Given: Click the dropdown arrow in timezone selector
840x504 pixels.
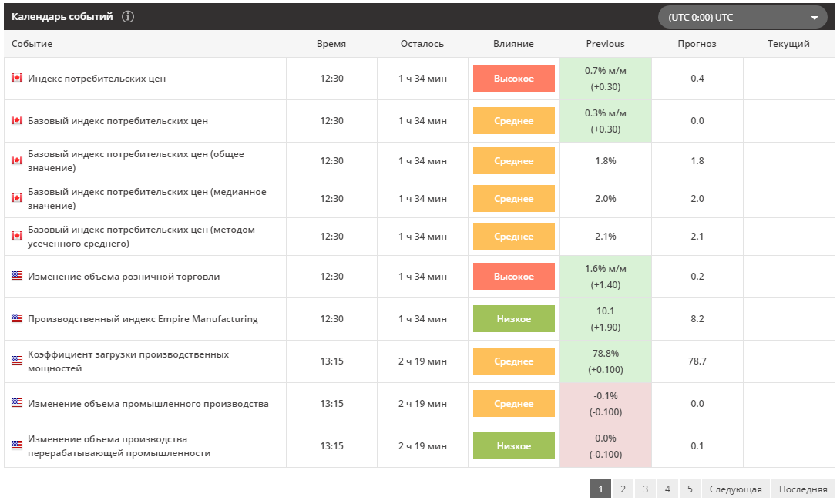Looking at the screenshot, I should pyautogui.click(x=815, y=18).
